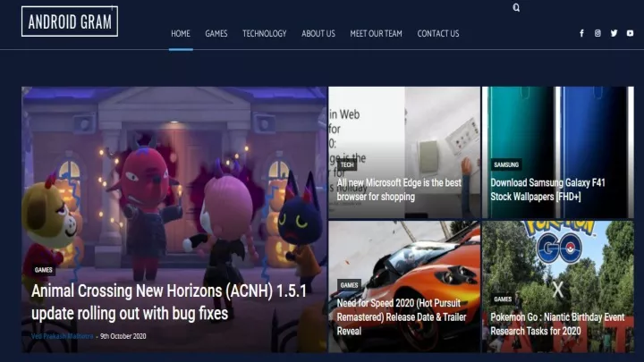Screen dimensions: 644x362
Task: Open Meet Our Team page
Action: pos(377,34)
